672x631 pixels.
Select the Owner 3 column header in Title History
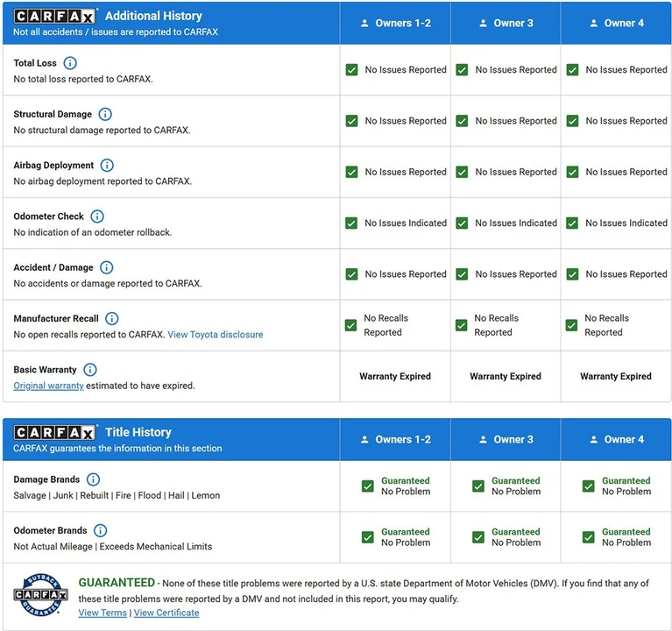pyautogui.click(x=506, y=439)
